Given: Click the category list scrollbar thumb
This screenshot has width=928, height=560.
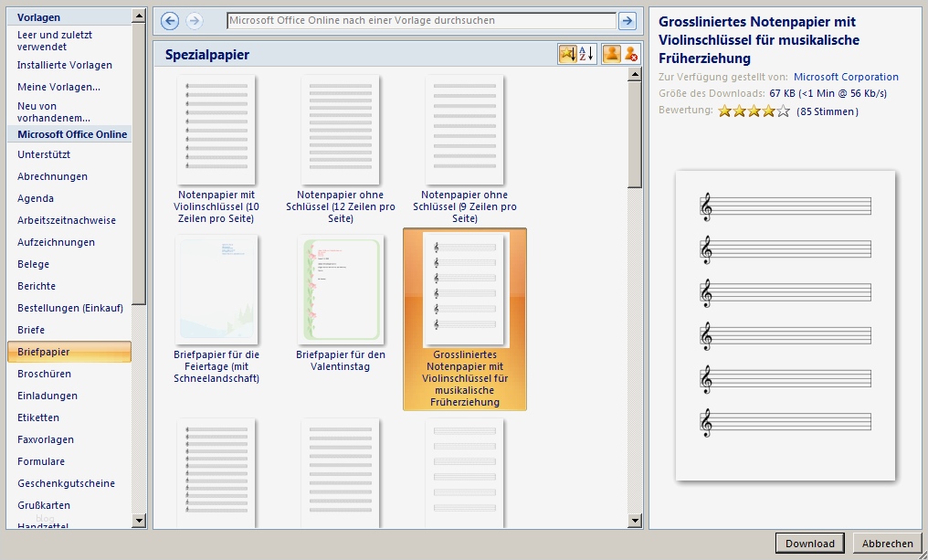Looking at the screenshot, I should 139,164.
